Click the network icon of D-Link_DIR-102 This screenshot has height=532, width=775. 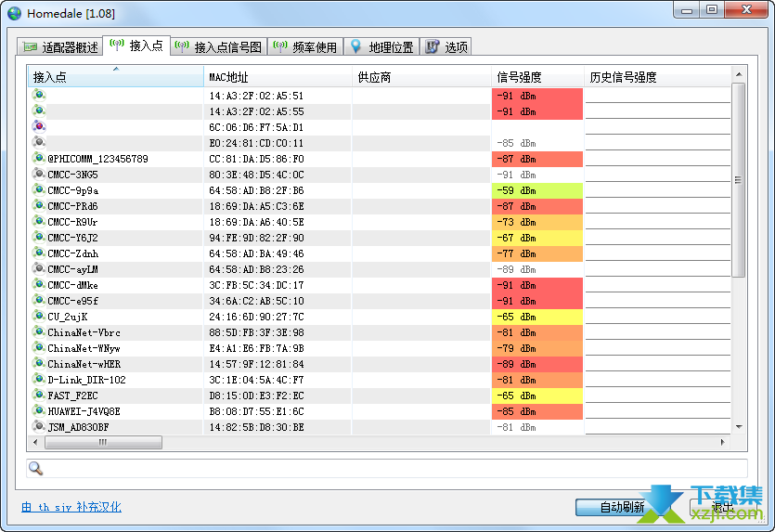pos(39,380)
